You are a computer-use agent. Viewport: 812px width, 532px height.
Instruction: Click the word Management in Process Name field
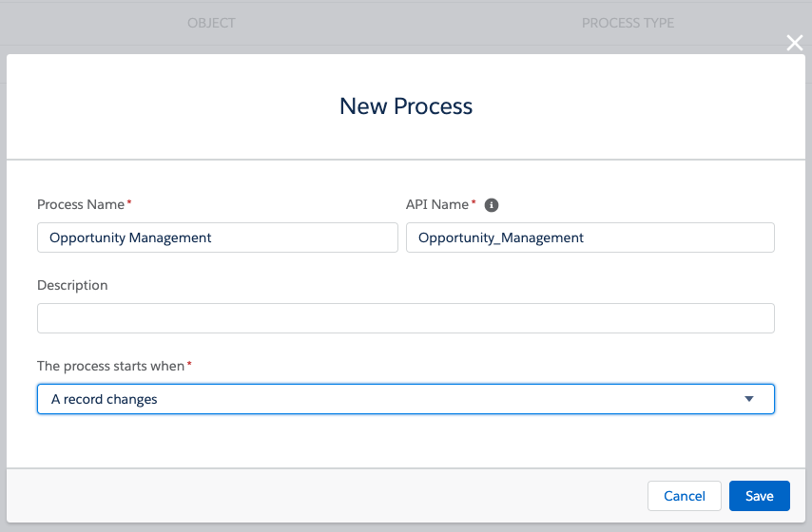pyautogui.click(x=170, y=237)
